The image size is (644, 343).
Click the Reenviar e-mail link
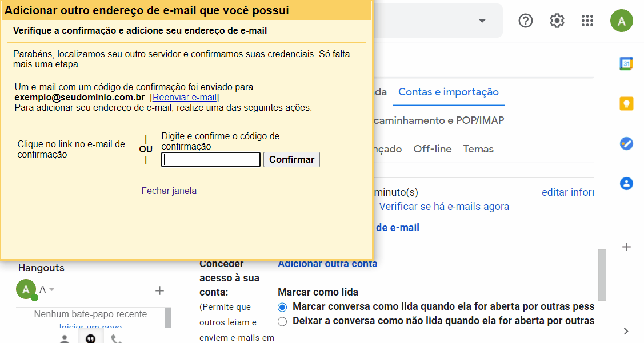(x=185, y=97)
